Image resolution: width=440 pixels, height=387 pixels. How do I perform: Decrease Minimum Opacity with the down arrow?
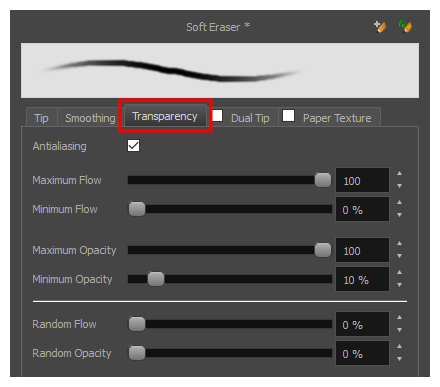point(399,285)
